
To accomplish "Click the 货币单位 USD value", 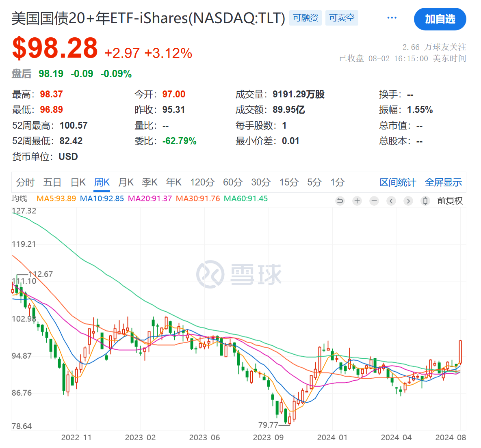I will [x=68, y=157].
